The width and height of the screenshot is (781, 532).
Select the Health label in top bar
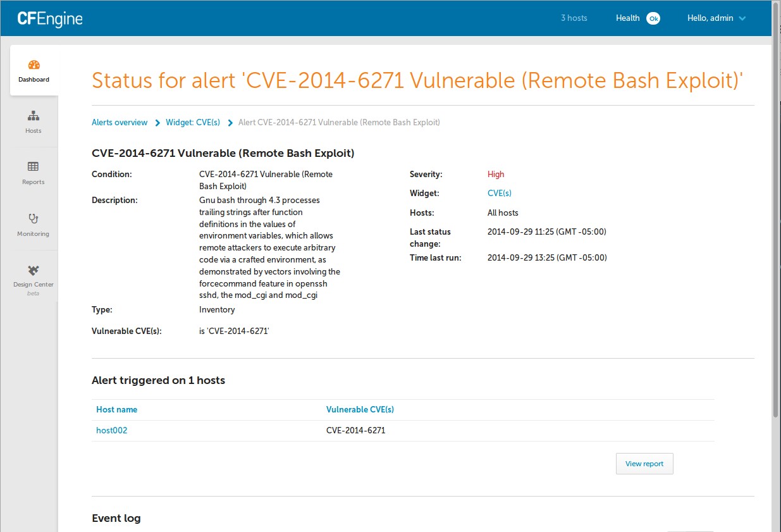[627, 18]
